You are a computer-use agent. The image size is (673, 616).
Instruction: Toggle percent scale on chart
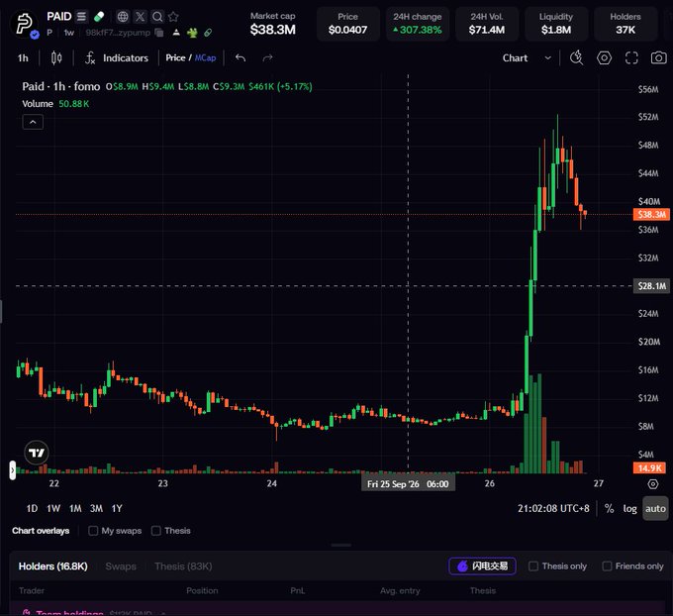tap(609, 509)
